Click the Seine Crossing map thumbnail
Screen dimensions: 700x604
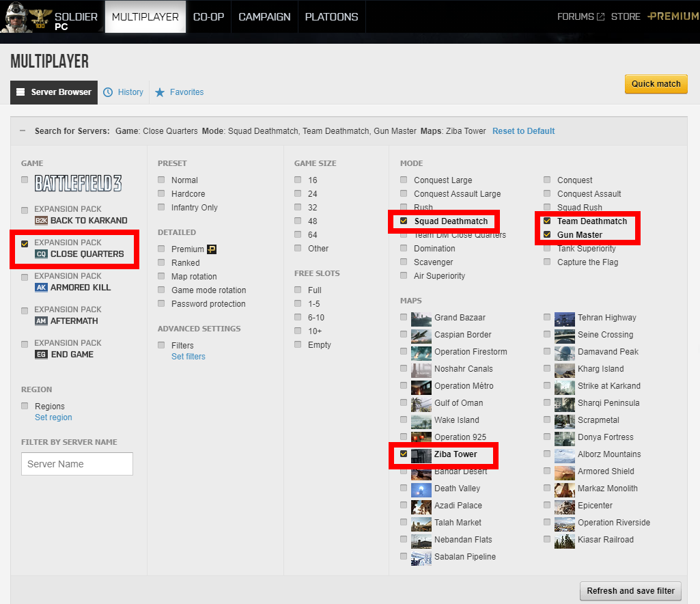click(564, 335)
